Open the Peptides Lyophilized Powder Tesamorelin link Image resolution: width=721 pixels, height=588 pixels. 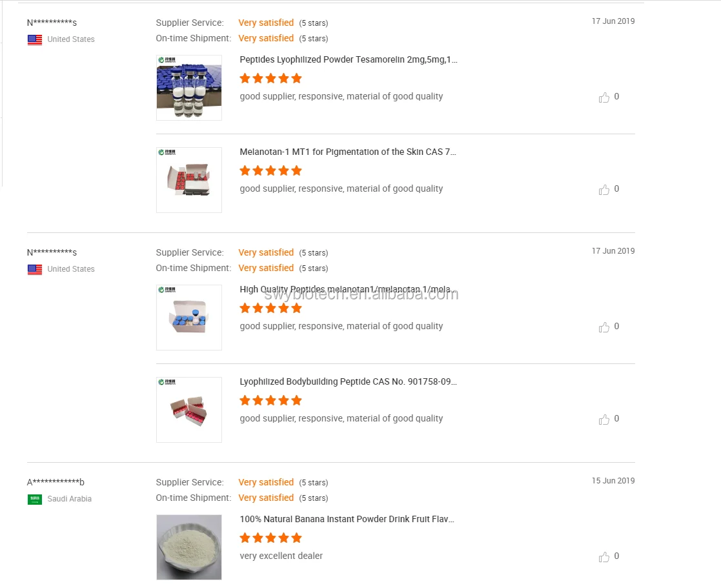click(349, 60)
